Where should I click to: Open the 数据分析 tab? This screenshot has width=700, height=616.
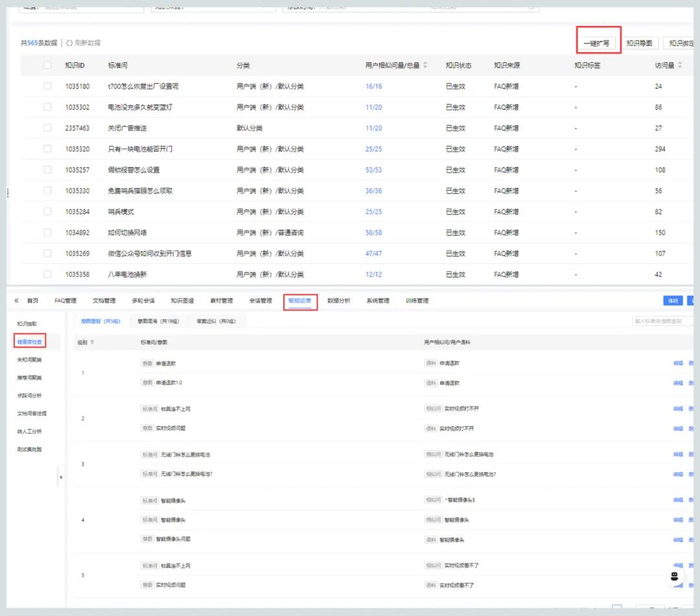[x=339, y=300]
